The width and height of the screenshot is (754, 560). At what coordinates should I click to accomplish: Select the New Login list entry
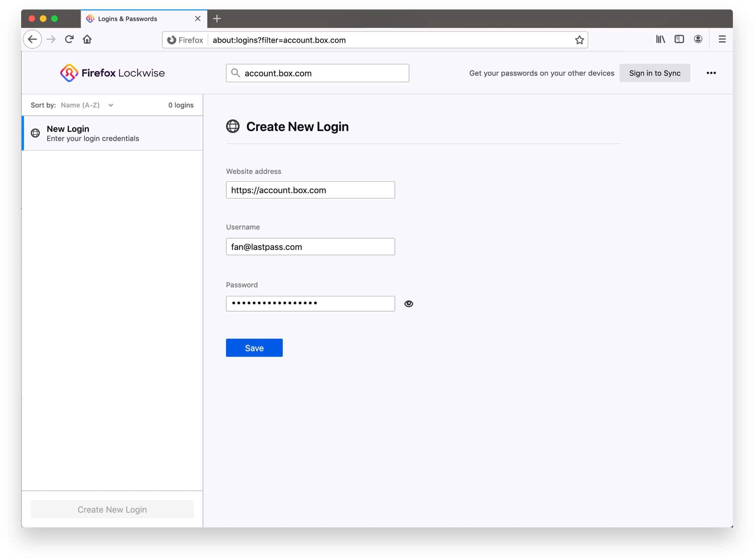[112, 133]
